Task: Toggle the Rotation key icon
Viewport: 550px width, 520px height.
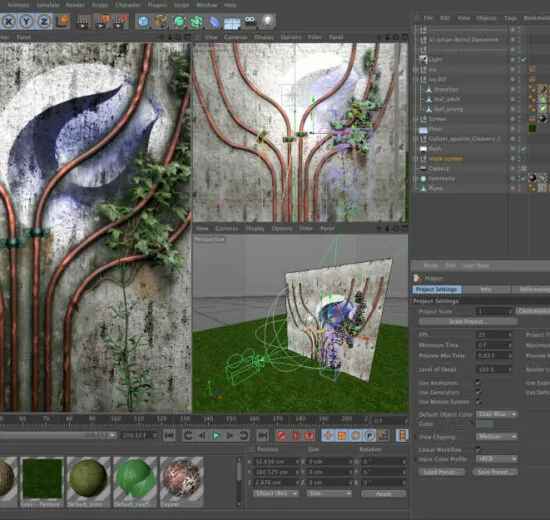Action: [355, 435]
